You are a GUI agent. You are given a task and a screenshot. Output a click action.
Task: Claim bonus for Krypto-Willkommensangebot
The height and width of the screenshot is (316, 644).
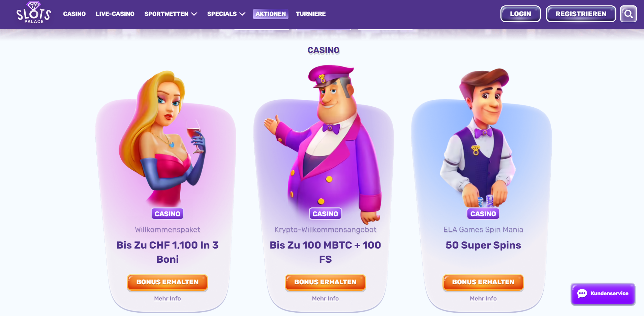point(325,282)
